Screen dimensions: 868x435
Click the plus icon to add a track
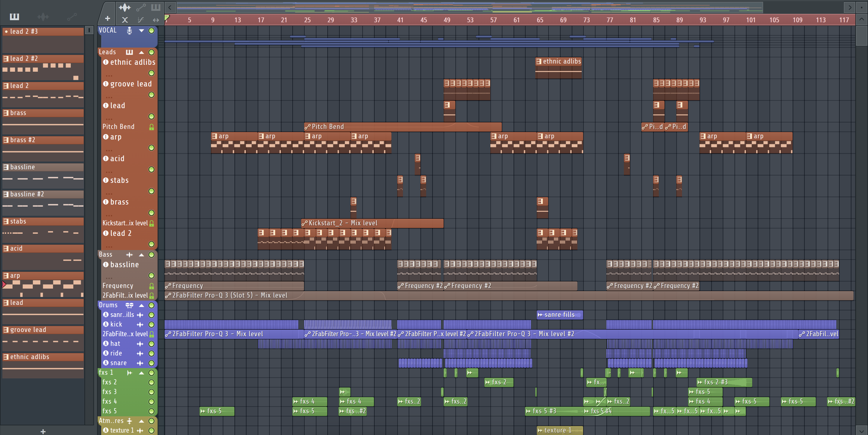click(x=108, y=18)
